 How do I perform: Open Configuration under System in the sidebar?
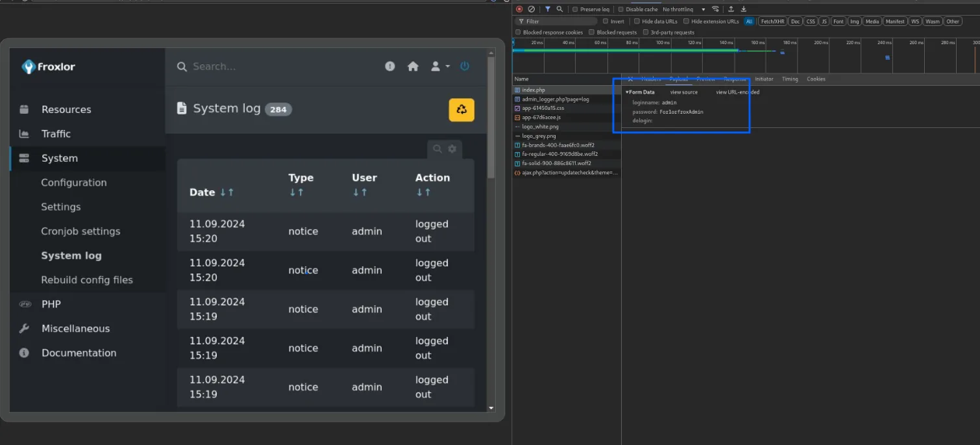(x=74, y=183)
